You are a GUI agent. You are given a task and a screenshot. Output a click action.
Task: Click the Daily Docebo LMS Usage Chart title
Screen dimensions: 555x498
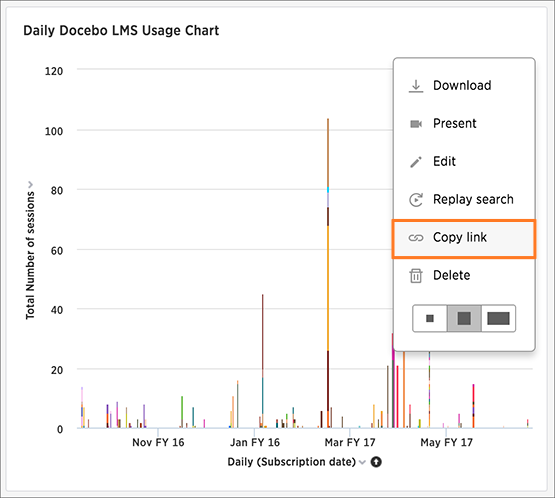coord(121,30)
